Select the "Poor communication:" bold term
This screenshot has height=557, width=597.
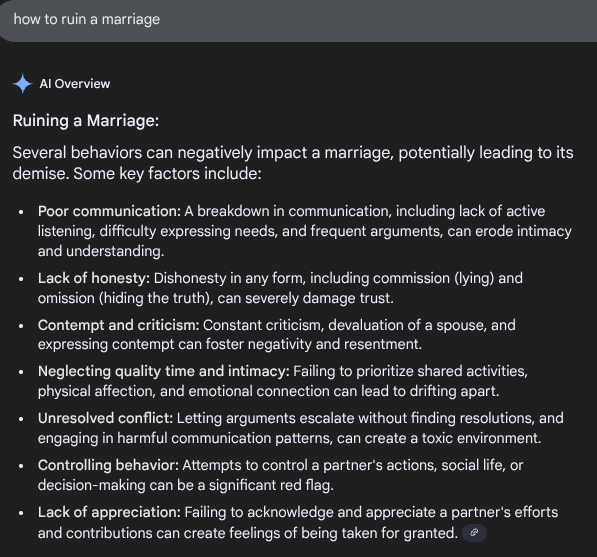click(109, 211)
